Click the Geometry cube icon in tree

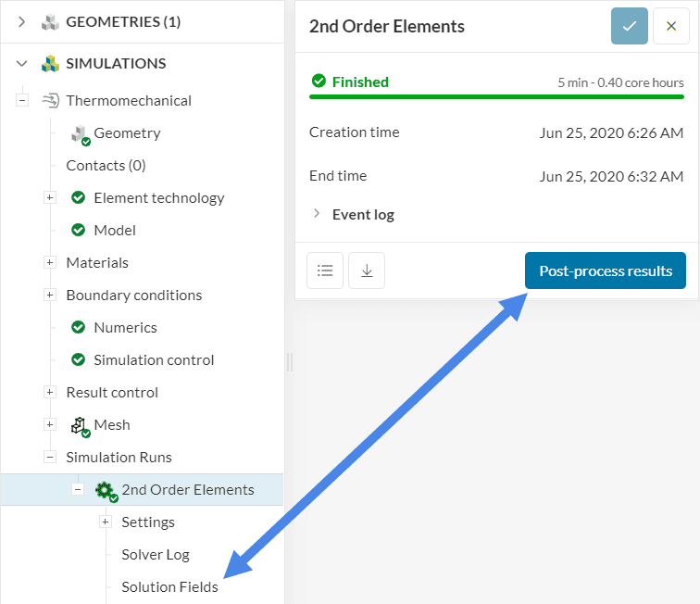[80, 133]
